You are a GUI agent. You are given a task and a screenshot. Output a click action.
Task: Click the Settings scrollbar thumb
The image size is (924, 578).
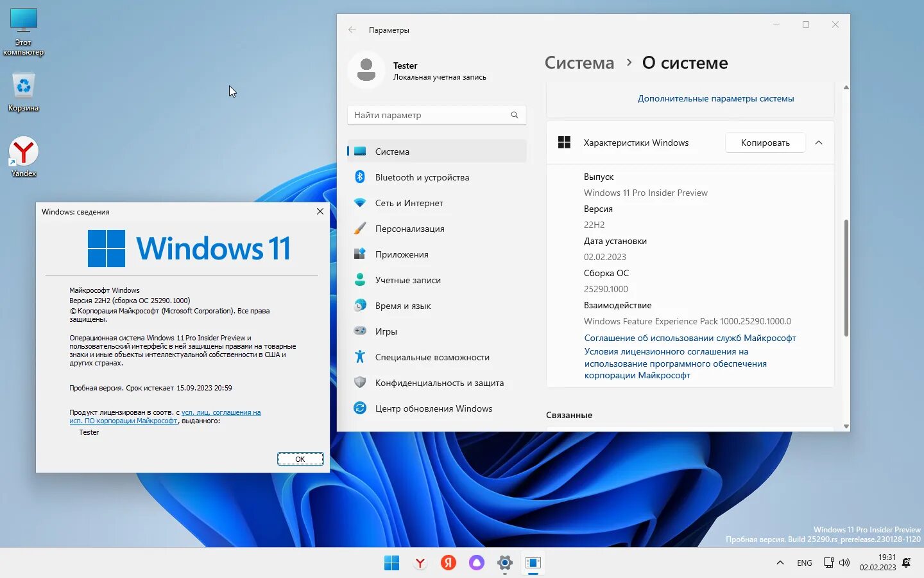pyautogui.click(x=846, y=277)
